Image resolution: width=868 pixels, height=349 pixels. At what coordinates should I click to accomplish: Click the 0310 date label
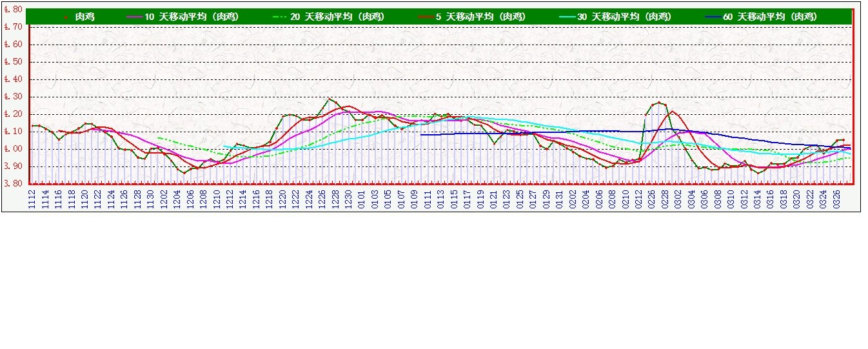(x=731, y=198)
